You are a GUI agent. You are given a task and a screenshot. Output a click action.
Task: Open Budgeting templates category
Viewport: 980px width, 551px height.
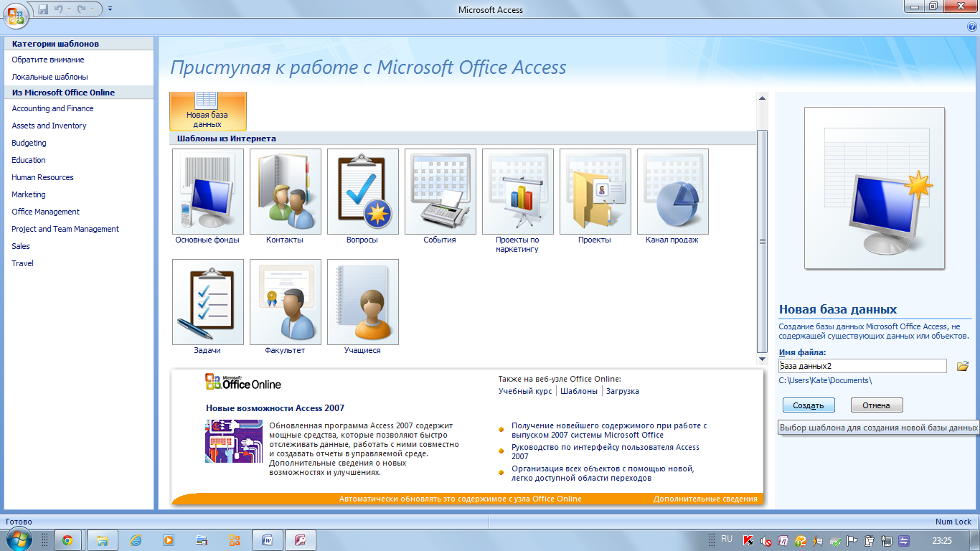(x=29, y=143)
